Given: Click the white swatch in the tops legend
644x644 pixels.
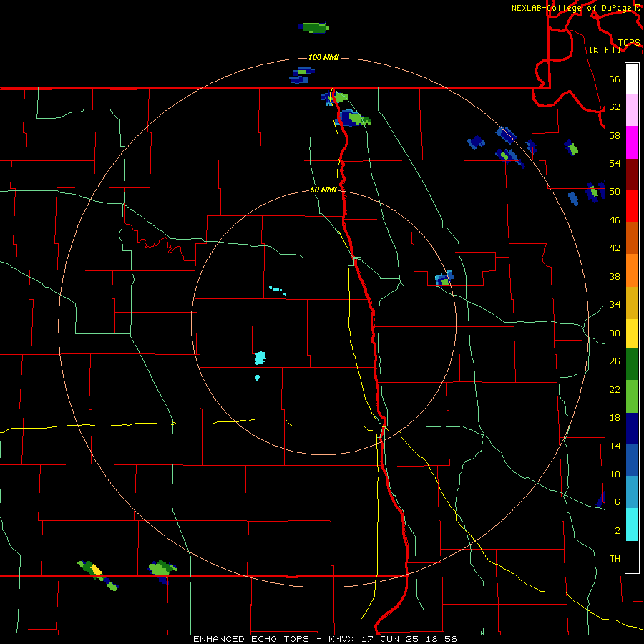Looking at the screenshot, I should point(632,79).
